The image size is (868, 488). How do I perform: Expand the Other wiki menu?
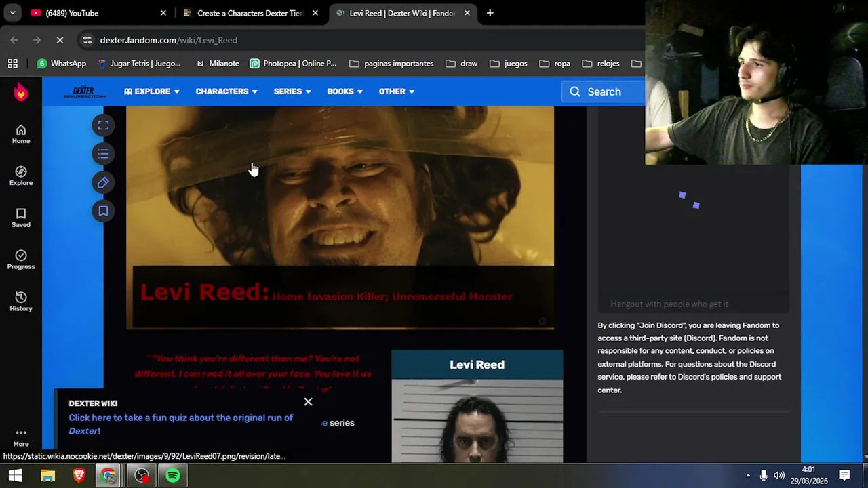coord(397,91)
